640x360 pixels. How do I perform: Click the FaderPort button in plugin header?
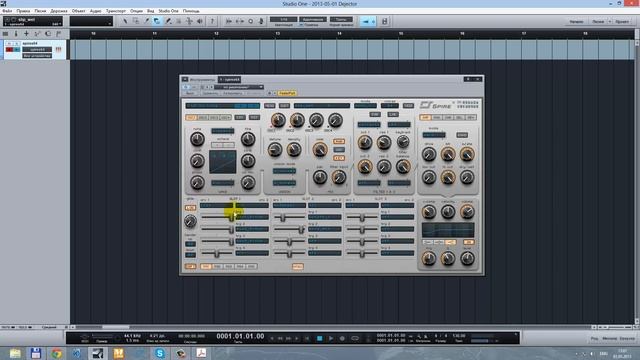pyautogui.click(x=287, y=93)
